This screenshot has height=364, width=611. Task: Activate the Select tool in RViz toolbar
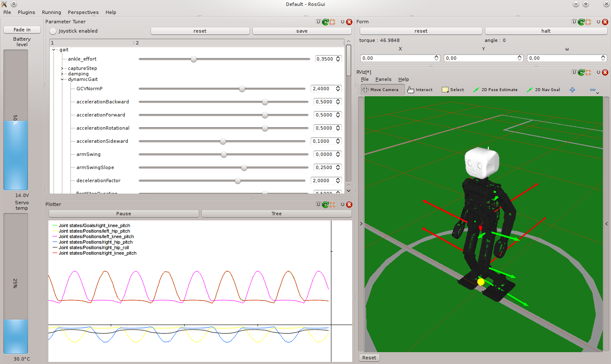pyautogui.click(x=453, y=90)
